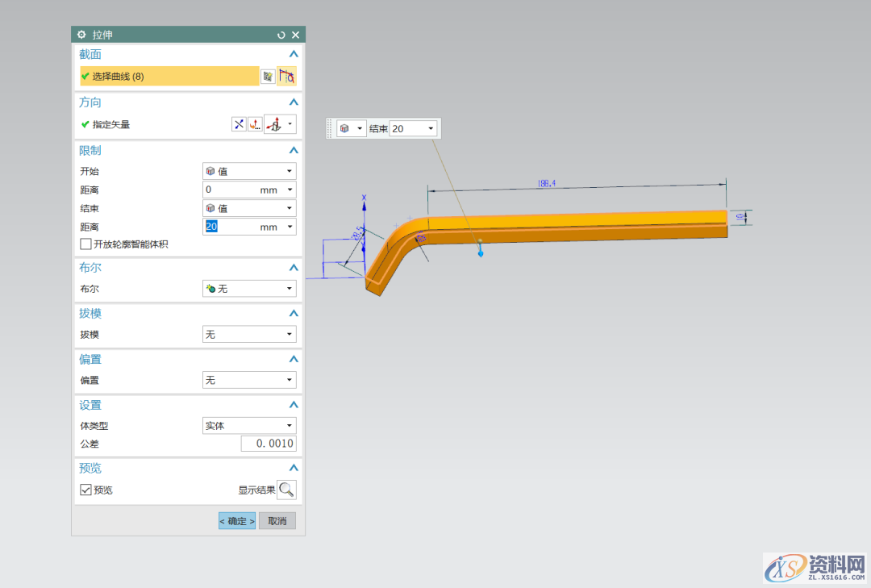Open the 体类型 dropdown showing 实体
The image size is (871, 588).
click(x=249, y=425)
